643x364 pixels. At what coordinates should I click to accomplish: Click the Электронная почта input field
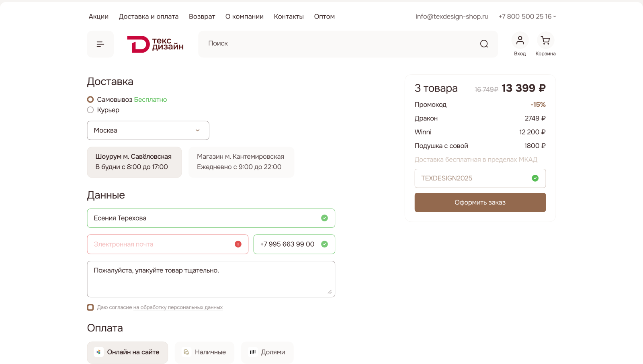coord(161,244)
